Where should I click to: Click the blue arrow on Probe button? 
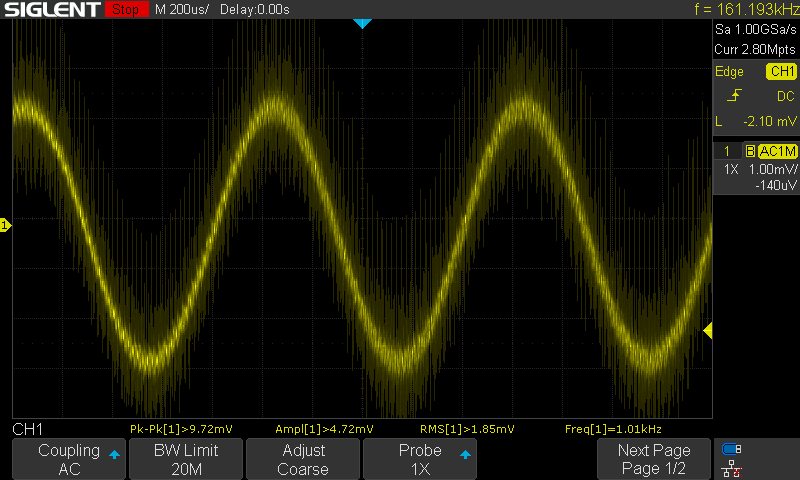click(465, 454)
